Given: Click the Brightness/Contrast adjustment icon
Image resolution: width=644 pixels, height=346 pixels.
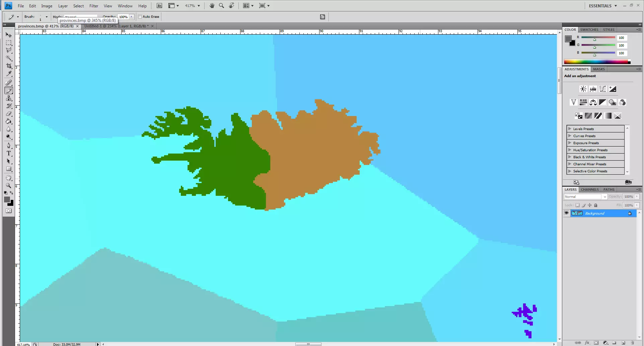Looking at the screenshot, I should pos(583,89).
